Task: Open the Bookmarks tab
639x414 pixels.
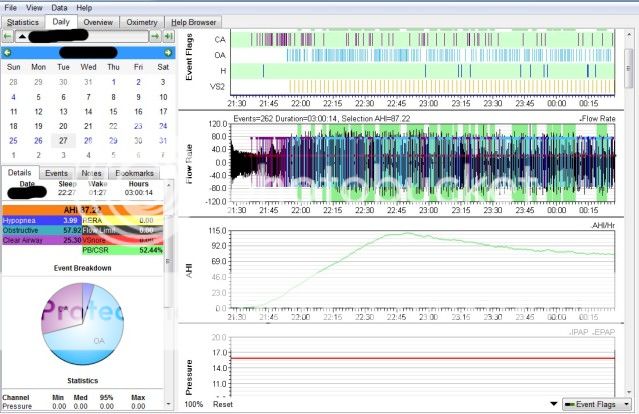Action: pos(134,173)
